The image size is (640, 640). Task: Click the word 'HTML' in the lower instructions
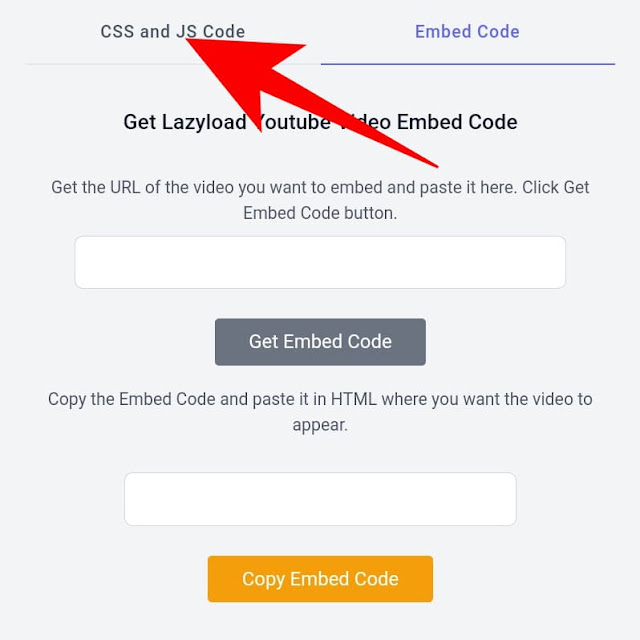(x=353, y=399)
